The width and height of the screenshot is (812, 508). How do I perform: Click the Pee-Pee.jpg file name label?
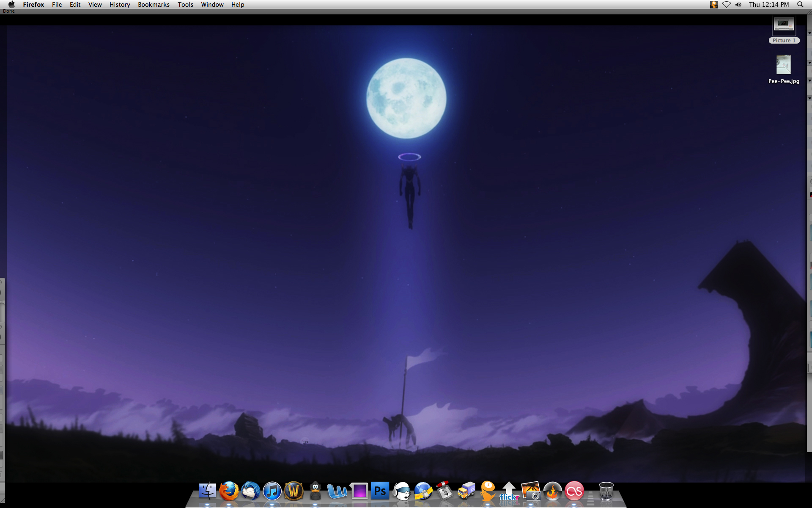coord(784,81)
